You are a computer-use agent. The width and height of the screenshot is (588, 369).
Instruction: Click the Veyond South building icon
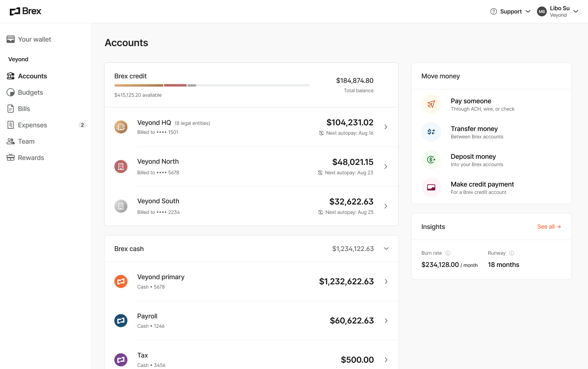[121, 206]
